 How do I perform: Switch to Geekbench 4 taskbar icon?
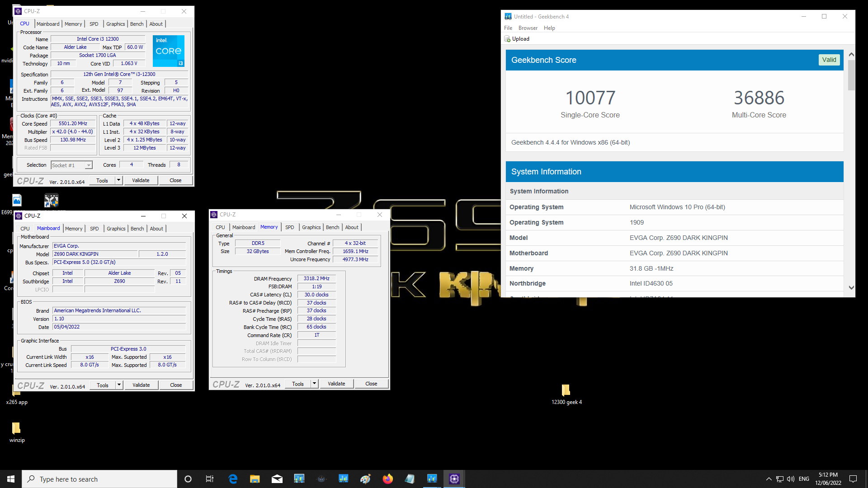(432, 479)
